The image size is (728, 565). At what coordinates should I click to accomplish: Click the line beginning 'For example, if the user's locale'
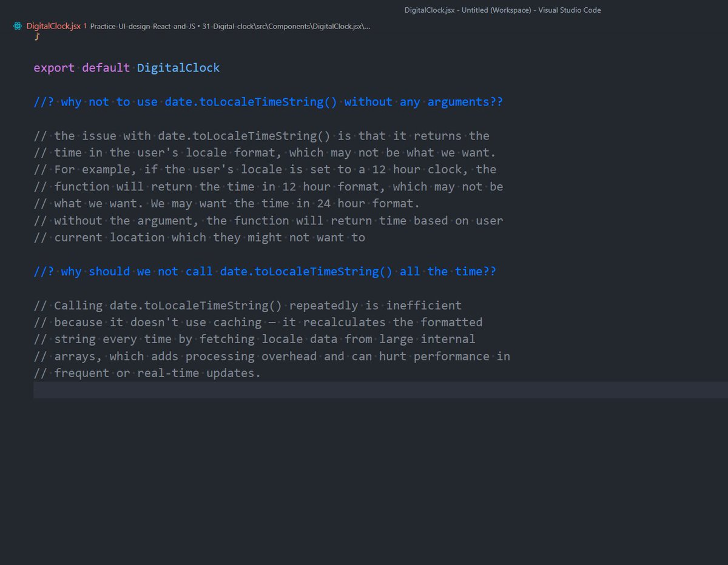265,170
